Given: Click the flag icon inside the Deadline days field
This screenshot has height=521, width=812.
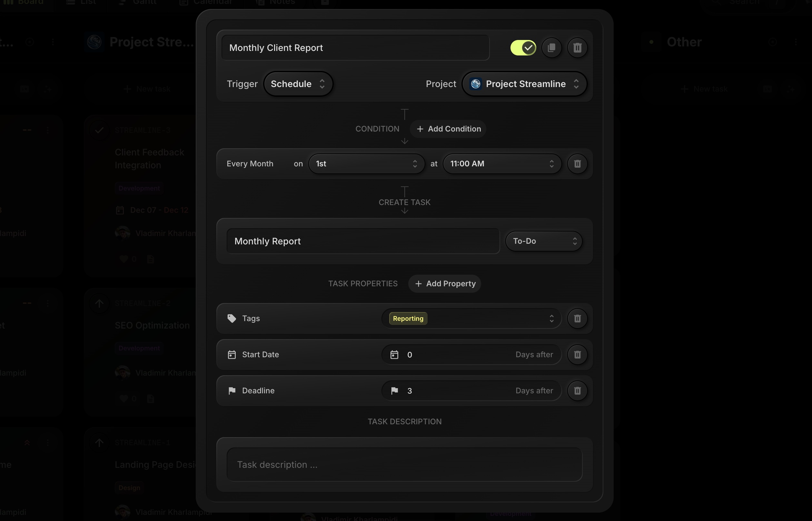Looking at the screenshot, I should [394, 391].
